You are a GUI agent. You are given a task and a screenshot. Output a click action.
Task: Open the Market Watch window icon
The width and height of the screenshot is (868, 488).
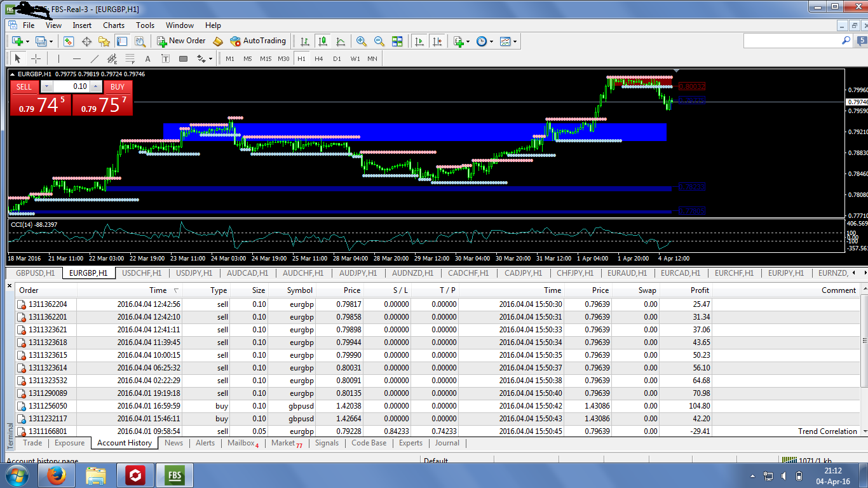tap(69, 41)
